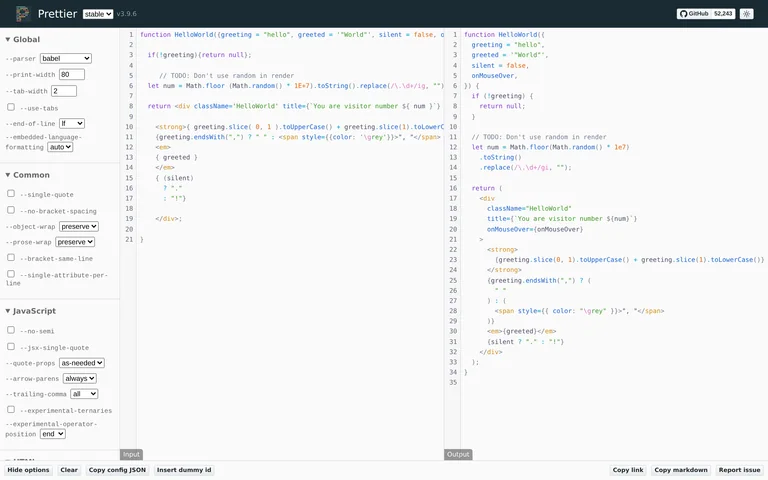Open the --trailing-comma all dropdown
768x480 pixels.
pos(84,394)
